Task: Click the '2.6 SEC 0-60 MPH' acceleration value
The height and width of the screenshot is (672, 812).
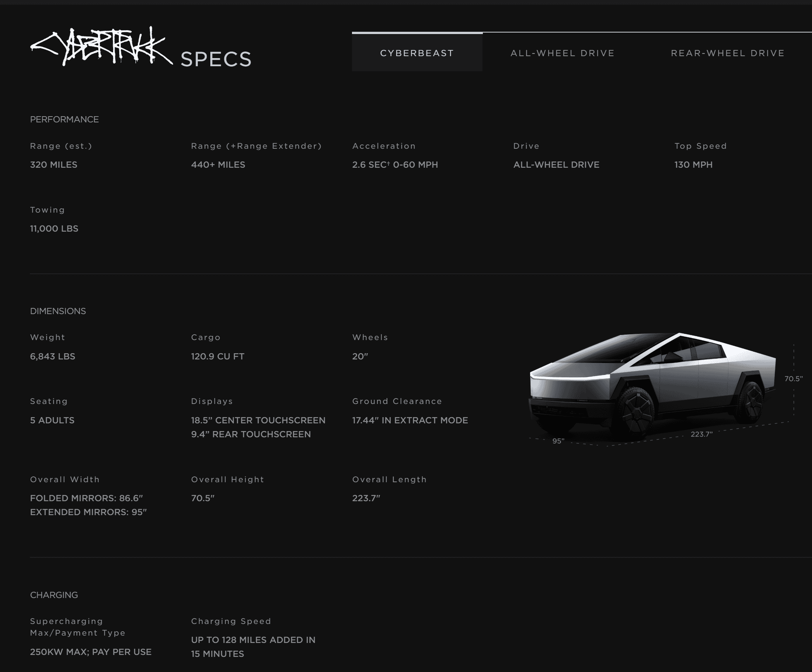Action: [395, 165]
